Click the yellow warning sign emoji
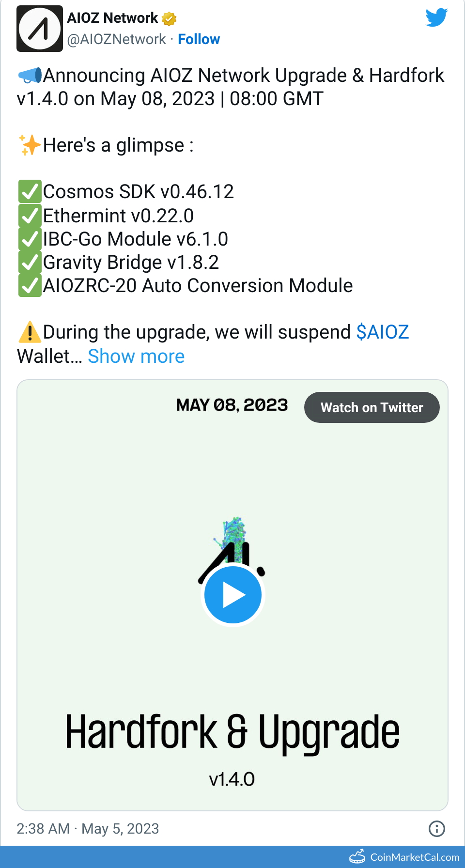 pyautogui.click(x=30, y=332)
